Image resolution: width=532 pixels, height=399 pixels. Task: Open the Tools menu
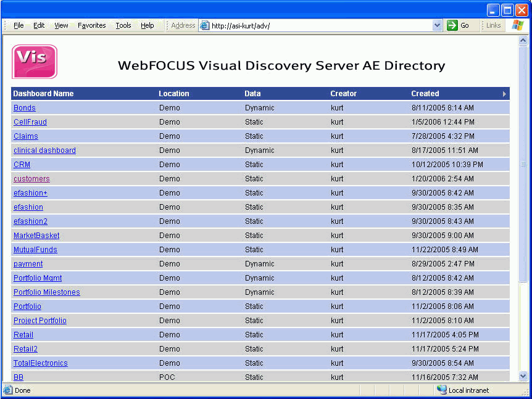click(123, 25)
